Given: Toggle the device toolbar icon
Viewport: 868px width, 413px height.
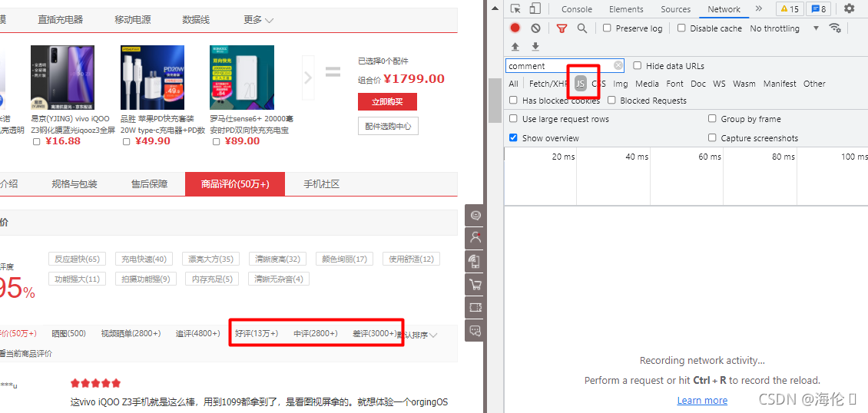Looking at the screenshot, I should [x=534, y=9].
